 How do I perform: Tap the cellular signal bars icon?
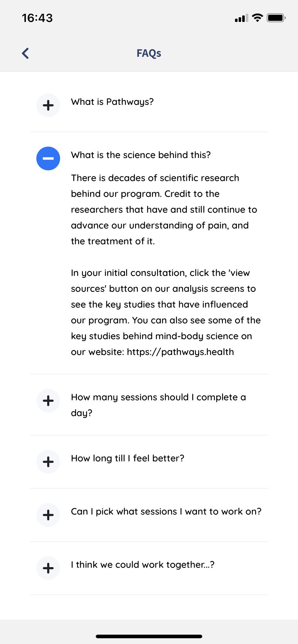click(241, 18)
